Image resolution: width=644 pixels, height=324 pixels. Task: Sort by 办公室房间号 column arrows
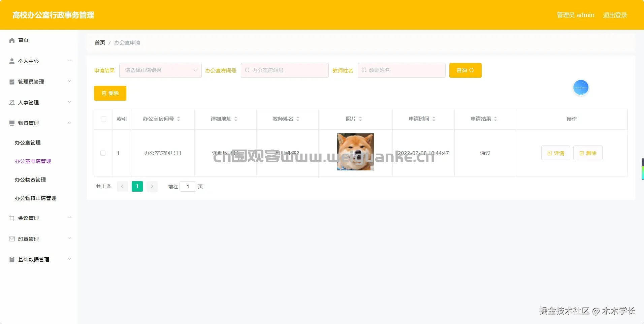(179, 119)
